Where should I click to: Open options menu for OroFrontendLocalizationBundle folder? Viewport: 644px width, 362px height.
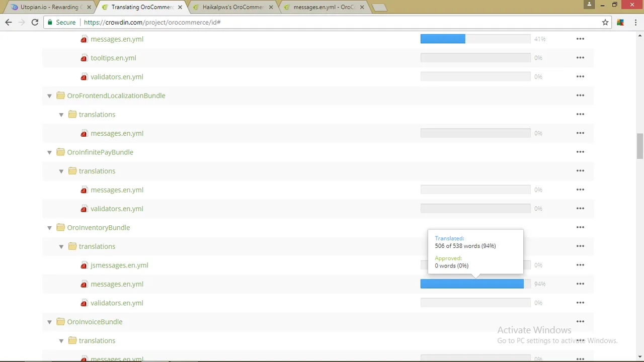pyautogui.click(x=580, y=96)
